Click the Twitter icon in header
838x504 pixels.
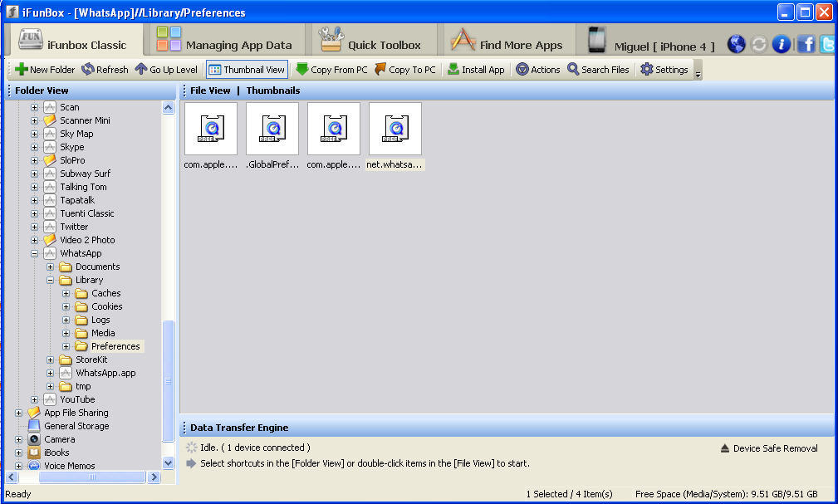pos(828,44)
